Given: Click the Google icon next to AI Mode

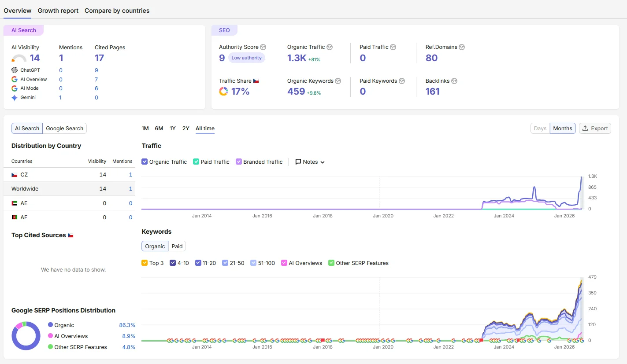Looking at the screenshot, I should 15,88.
